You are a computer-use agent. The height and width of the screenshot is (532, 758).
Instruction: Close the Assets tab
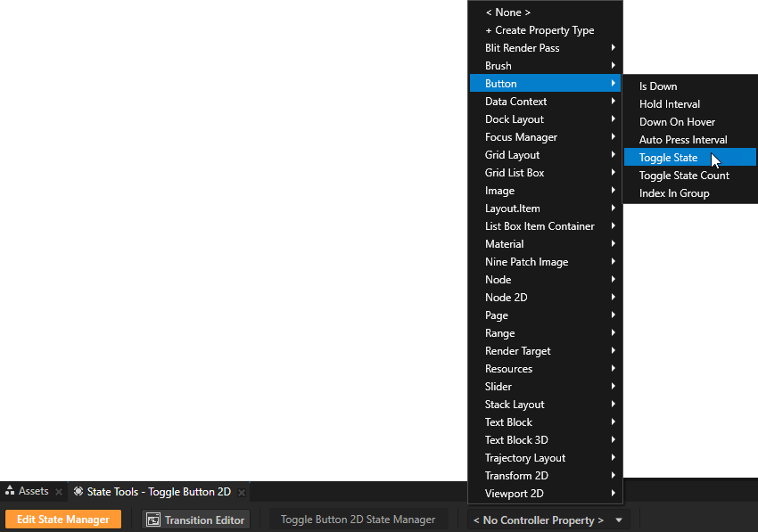coord(59,492)
